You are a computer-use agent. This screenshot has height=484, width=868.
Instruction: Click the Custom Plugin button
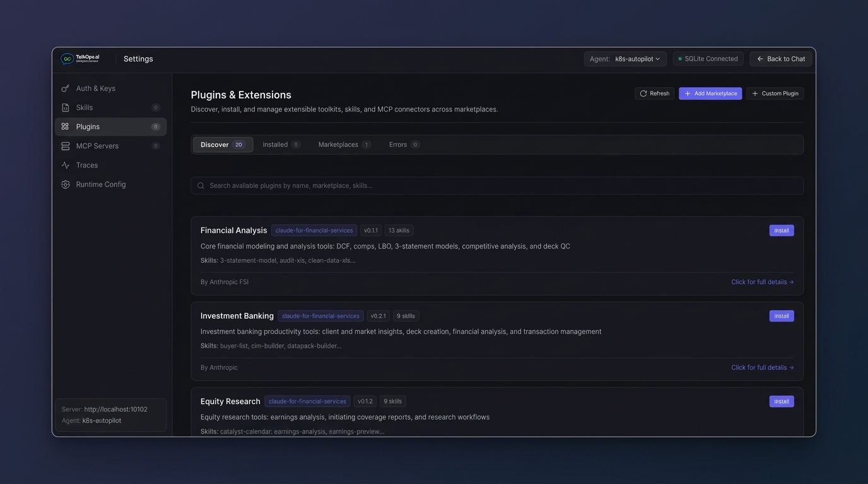click(x=775, y=93)
